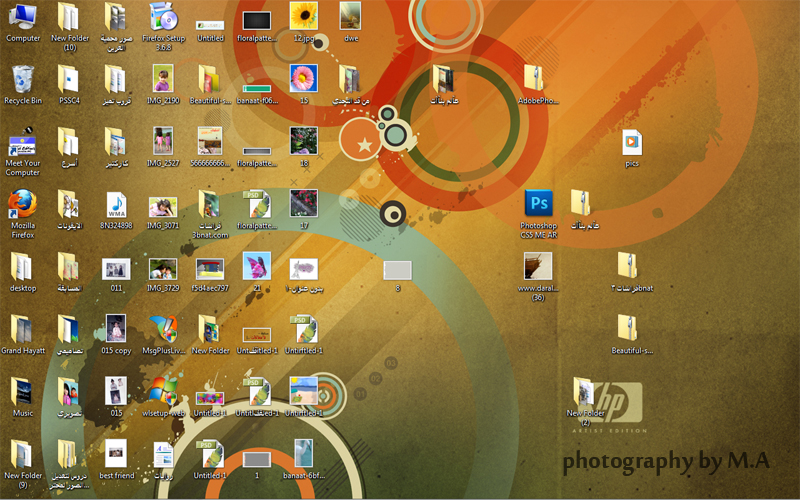The image size is (800, 500).
Task: Select the gray image named 8
Action: pos(397,270)
